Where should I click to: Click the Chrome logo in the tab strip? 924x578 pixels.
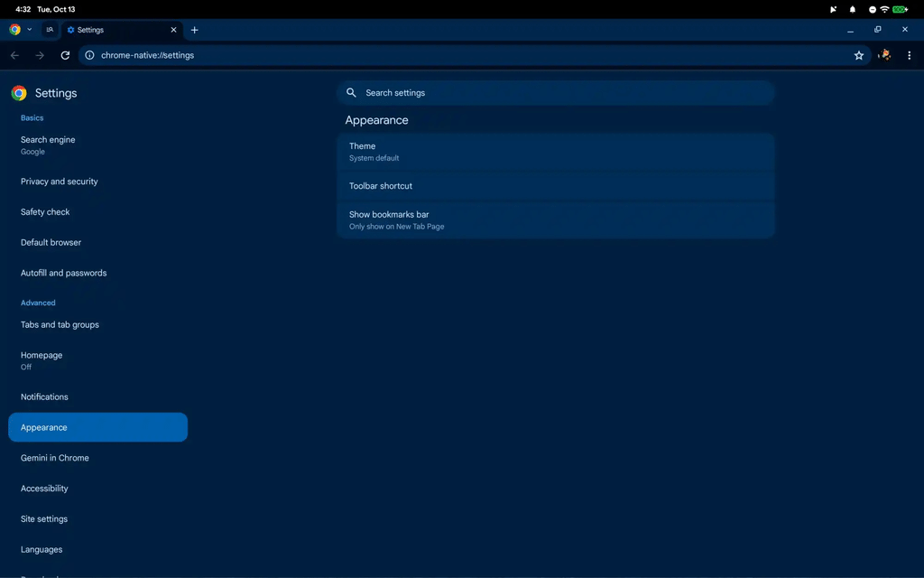pyautogui.click(x=14, y=30)
